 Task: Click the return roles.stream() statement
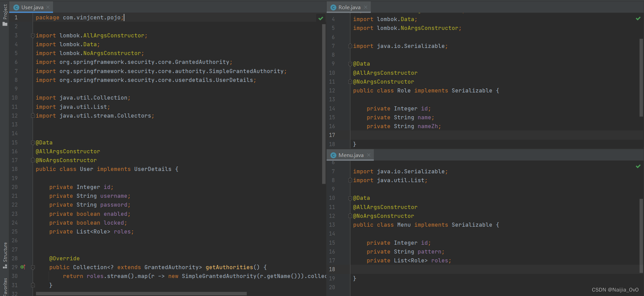click(x=194, y=276)
